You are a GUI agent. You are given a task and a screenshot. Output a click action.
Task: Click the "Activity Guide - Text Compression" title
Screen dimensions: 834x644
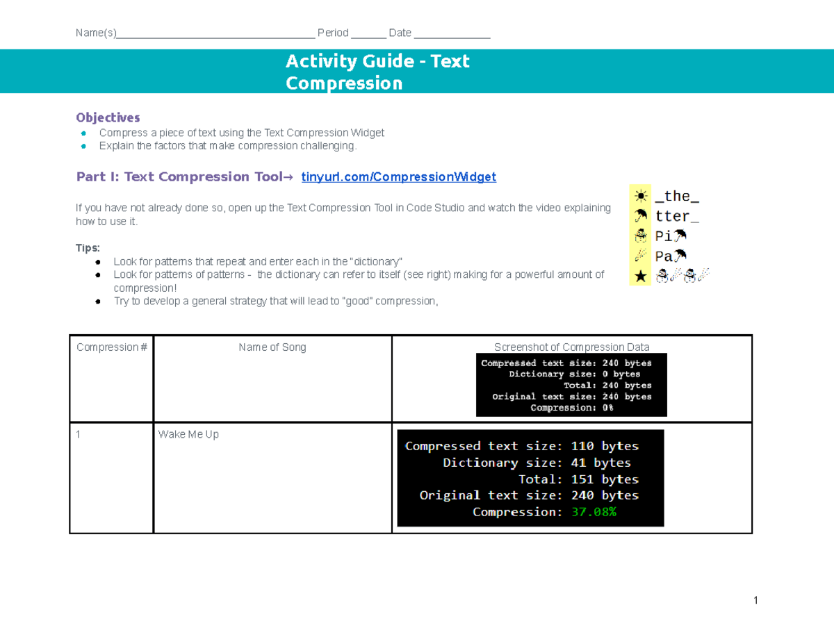click(377, 72)
